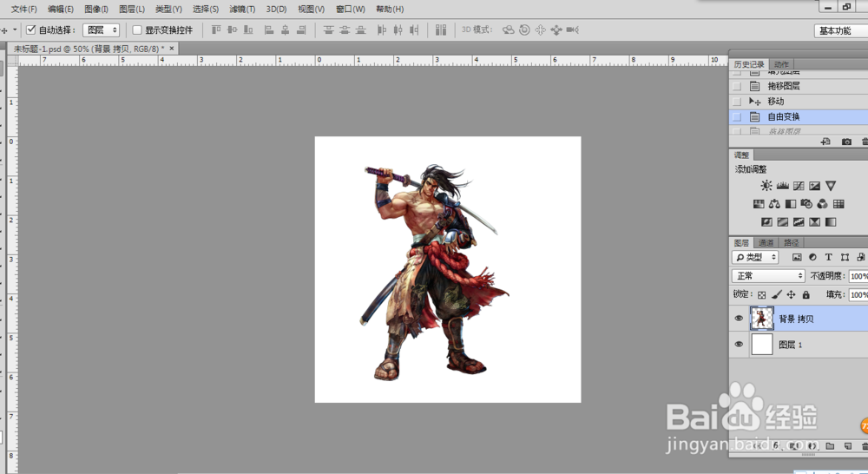The width and height of the screenshot is (868, 474).
Task: Create new snapshot in History panel
Action: [846, 142]
